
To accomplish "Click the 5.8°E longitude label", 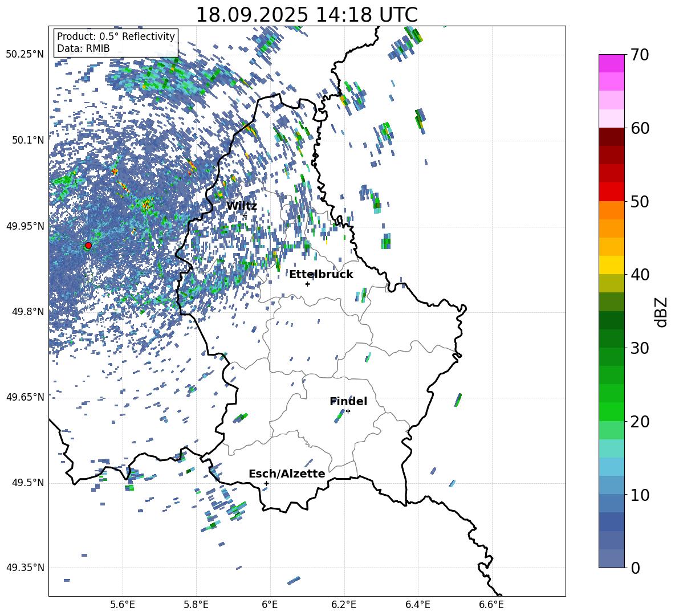I will pos(196,605).
